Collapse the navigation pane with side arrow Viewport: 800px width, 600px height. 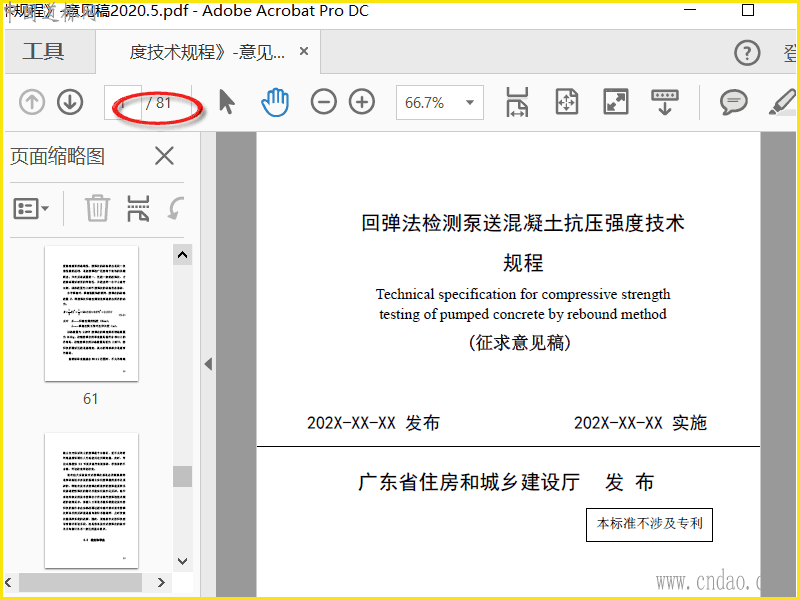pos(208,364)
